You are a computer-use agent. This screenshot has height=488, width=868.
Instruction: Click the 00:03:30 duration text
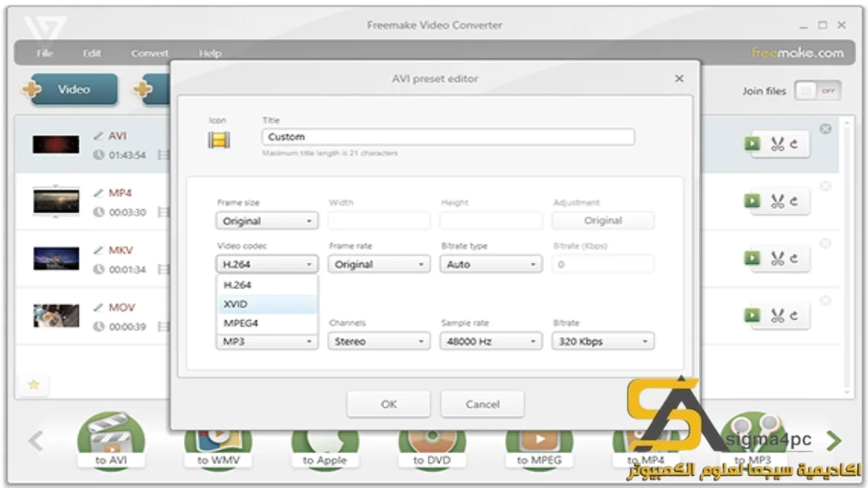click(x=127, y=213)
